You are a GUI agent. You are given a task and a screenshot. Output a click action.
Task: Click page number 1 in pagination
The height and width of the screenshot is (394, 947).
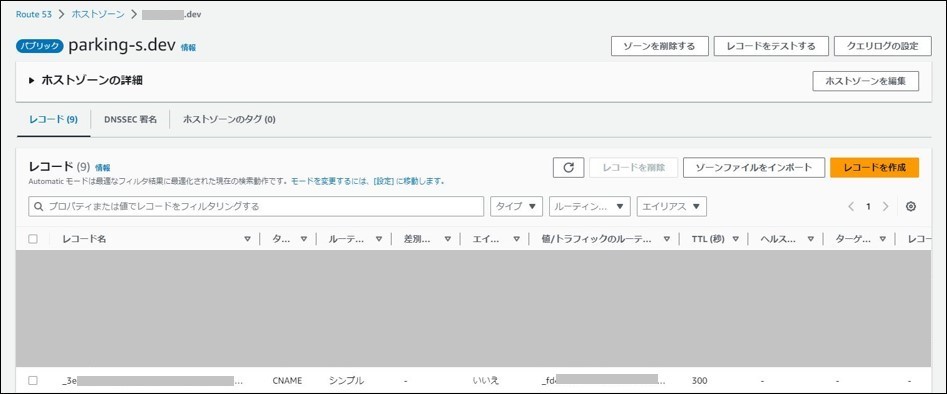[868, 207]
